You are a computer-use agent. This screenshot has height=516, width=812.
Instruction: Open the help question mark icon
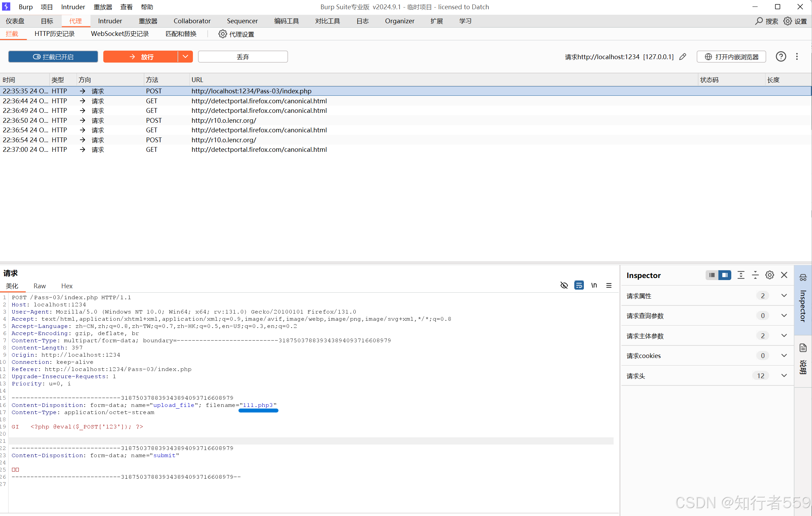[x=781, y=57]
